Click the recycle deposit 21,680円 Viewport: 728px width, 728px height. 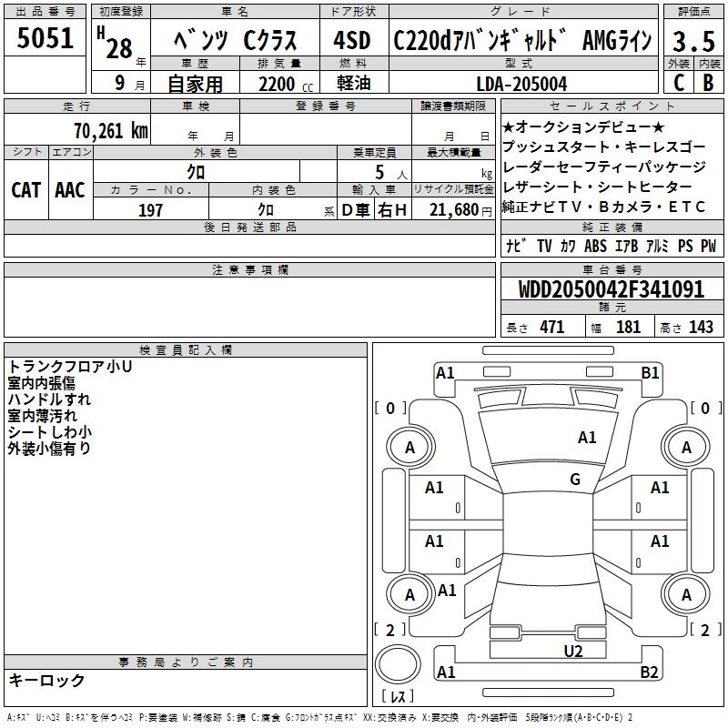(x=460, y=210)
